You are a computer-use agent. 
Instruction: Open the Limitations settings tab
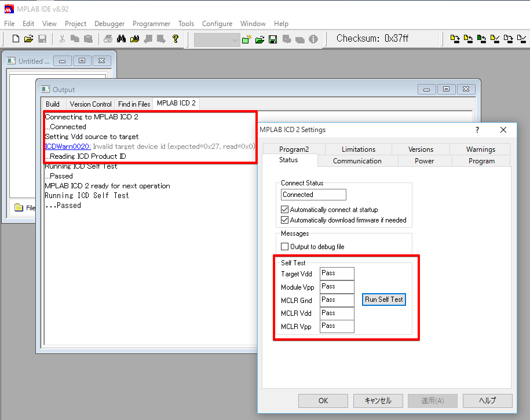coord(359,149)
